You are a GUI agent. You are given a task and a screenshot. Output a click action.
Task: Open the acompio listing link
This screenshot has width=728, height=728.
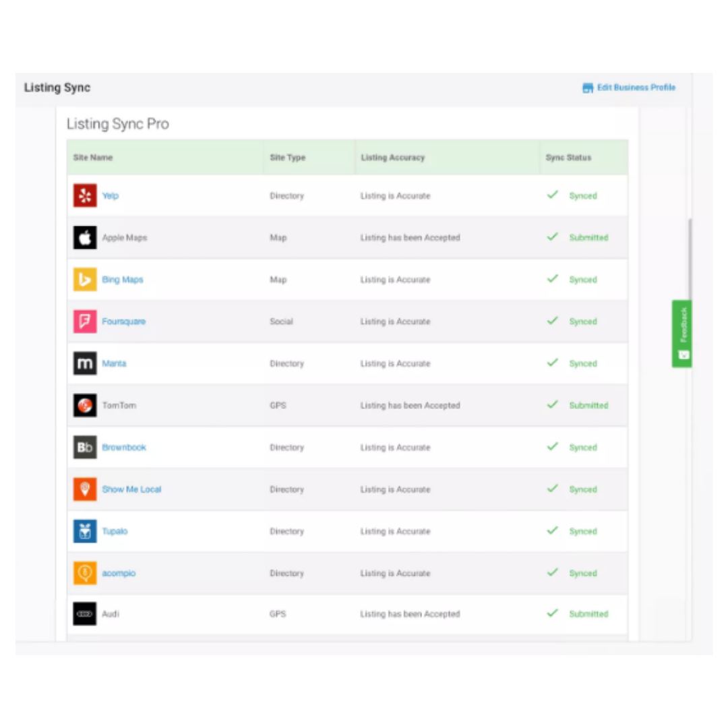(119, 574)
